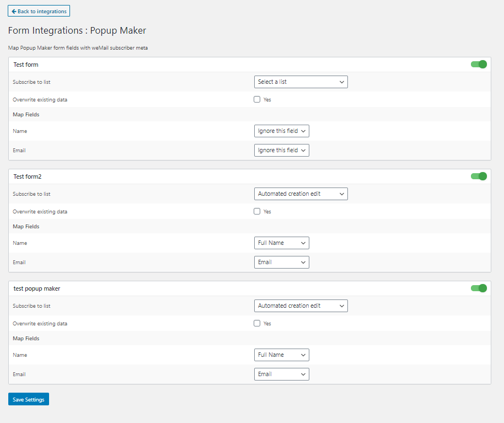Click the 'Email' row label in test popup maker
The height and width of the screenshot is (423, 504).
(x=19, y=374)
